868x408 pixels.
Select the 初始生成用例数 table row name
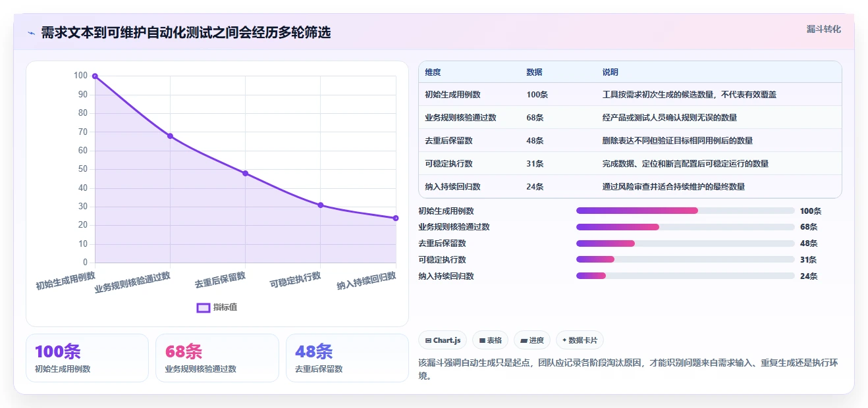452,95
